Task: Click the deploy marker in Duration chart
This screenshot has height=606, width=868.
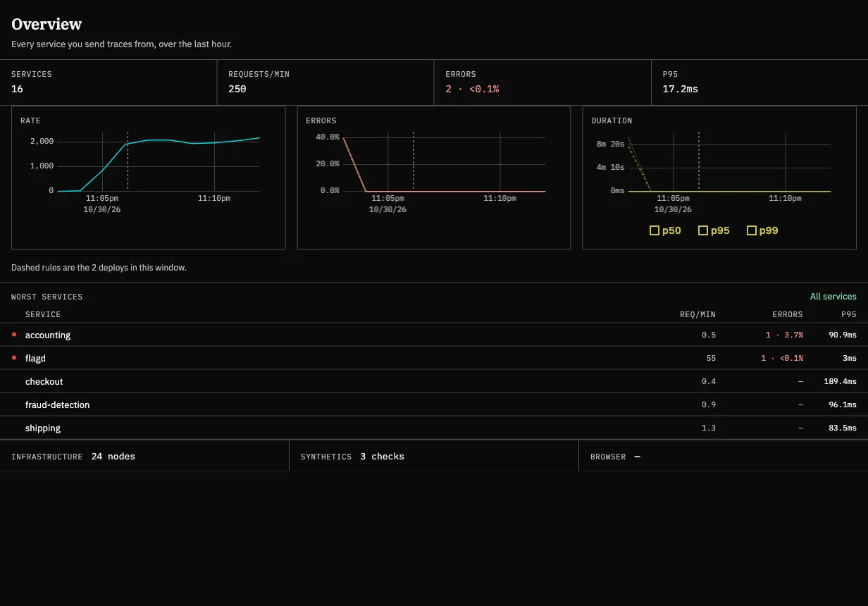Action: 699,161
